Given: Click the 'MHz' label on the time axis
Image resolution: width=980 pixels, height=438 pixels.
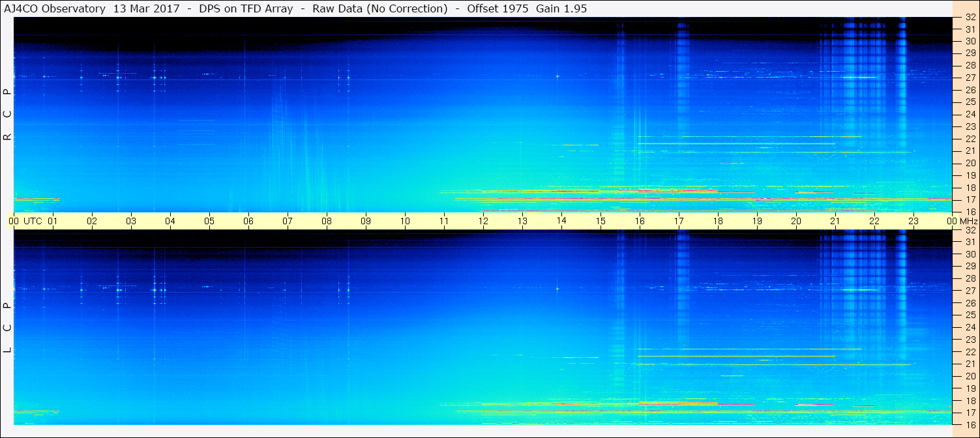Looking at the screenshot, I should click(968, 221).
